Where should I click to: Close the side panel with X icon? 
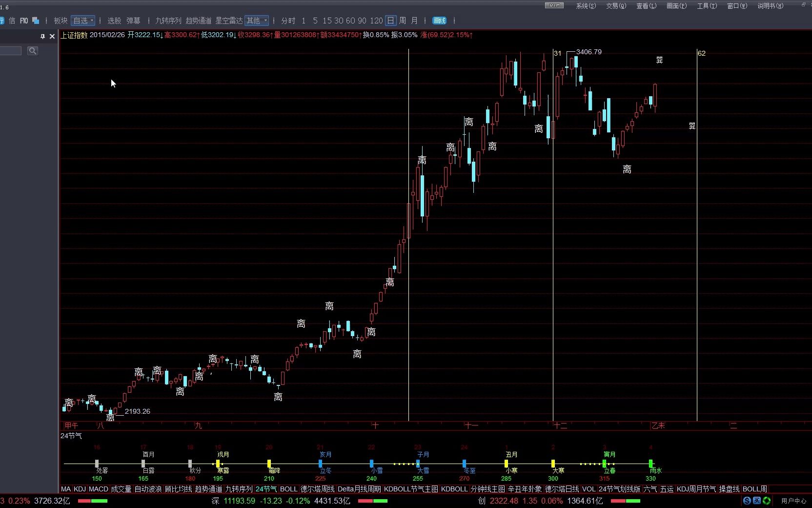tap(52, 36)
